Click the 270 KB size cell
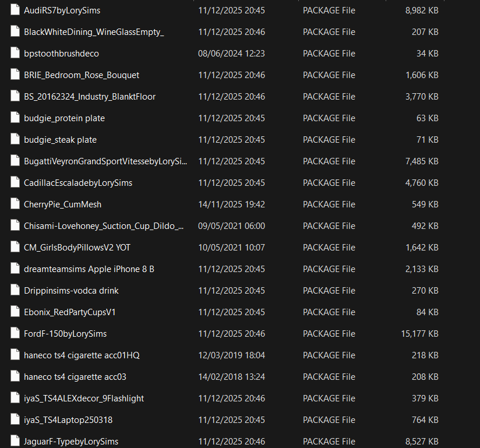 [x=425, y=291]
